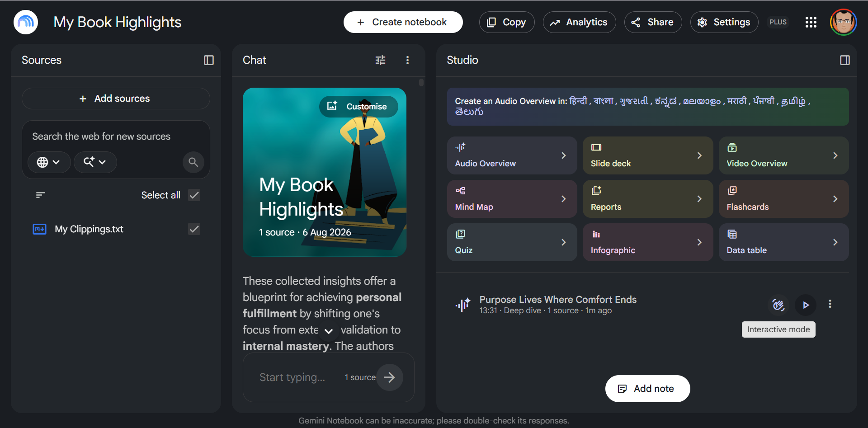868x428 pixels.
Task: Click the My Book Highlights notebook title
Action: (x=118, y=22)
